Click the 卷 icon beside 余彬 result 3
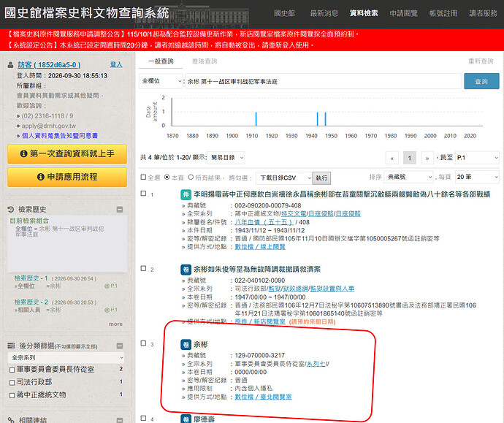The image size is (504, 423). [186, 345]
